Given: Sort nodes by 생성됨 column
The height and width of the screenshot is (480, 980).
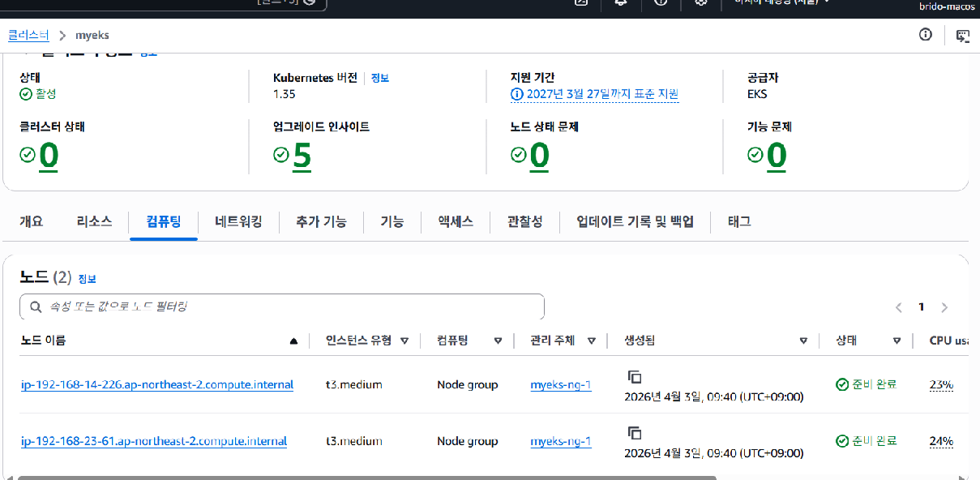Looking at the screenshot, I should [803, 341].
